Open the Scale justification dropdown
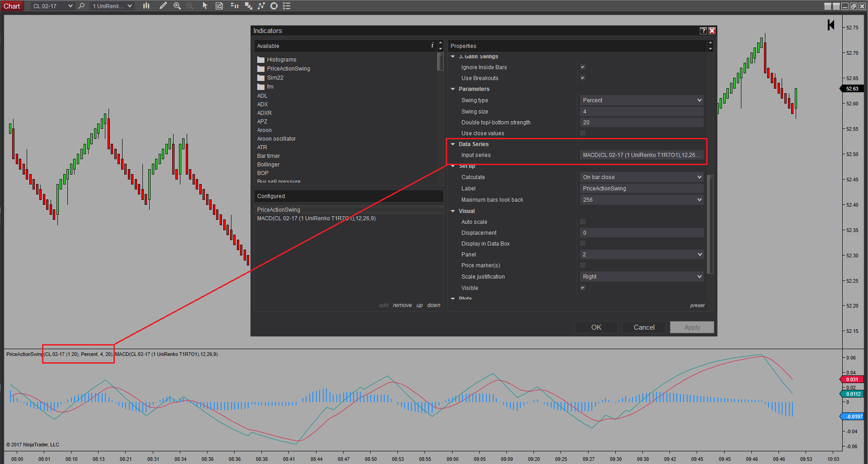868x464 pixels. pyautogui.click(x=642, y=276)
